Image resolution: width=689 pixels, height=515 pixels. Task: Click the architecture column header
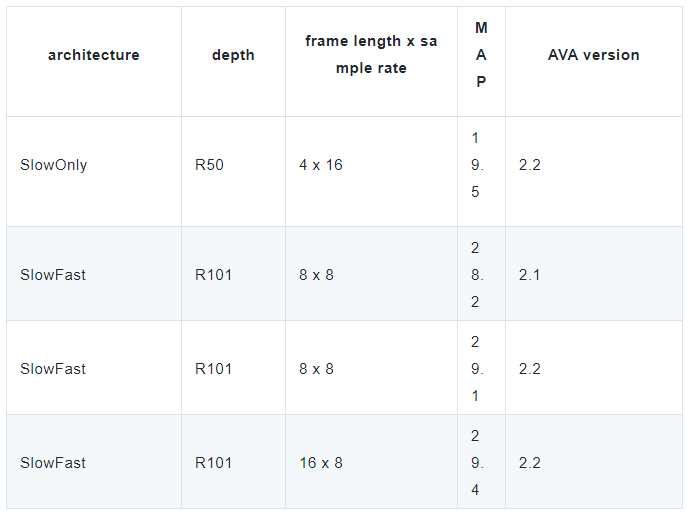tap(94, 55)
